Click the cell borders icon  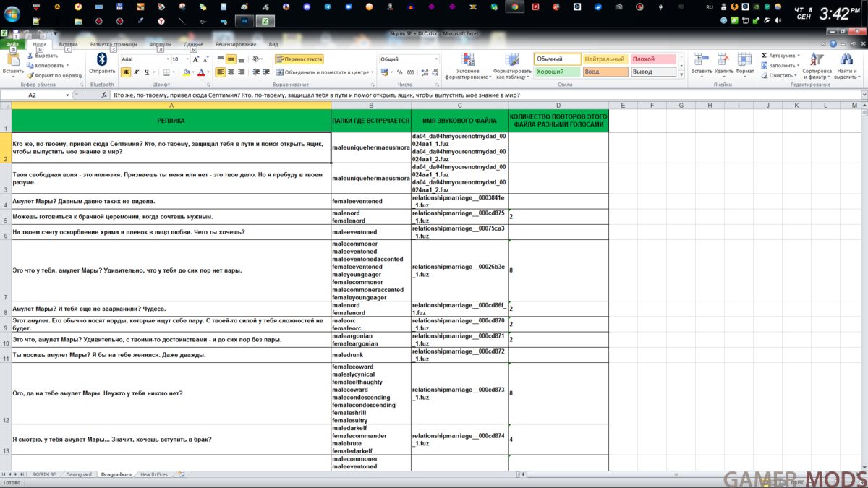pos(166,72)
